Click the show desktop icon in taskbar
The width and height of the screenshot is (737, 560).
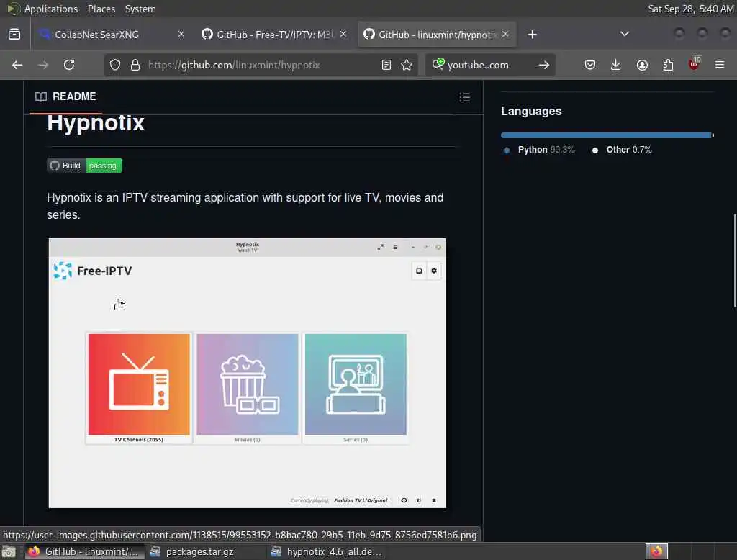tap(9, 551)
